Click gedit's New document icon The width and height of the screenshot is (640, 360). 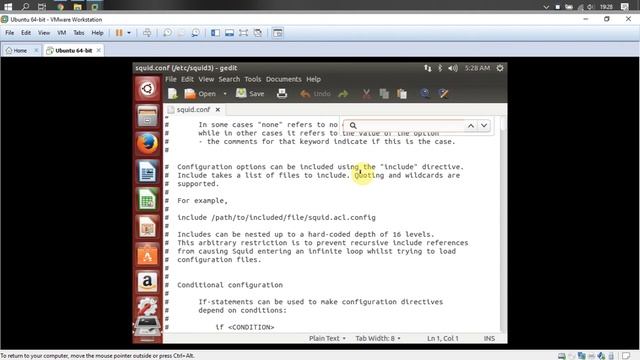coord(173,94)
